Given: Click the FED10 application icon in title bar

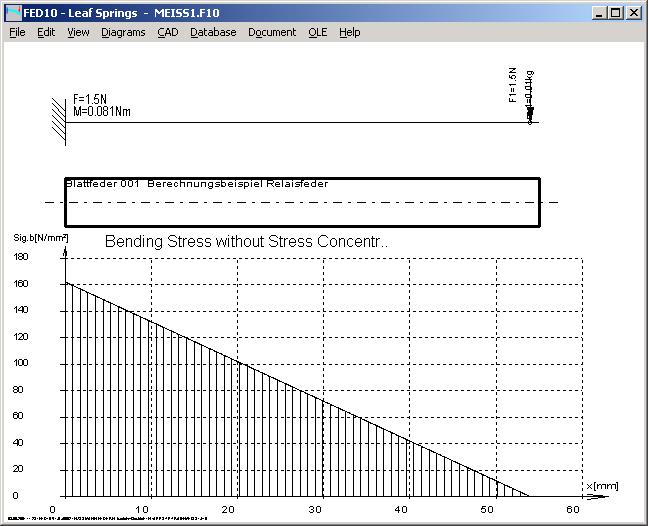Looking at the screenshot, I should 13,12.
